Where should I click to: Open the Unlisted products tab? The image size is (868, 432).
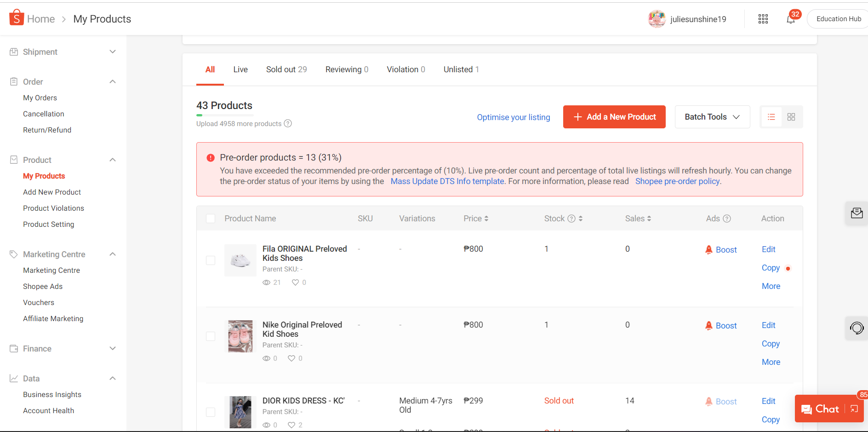click(461, 69)
